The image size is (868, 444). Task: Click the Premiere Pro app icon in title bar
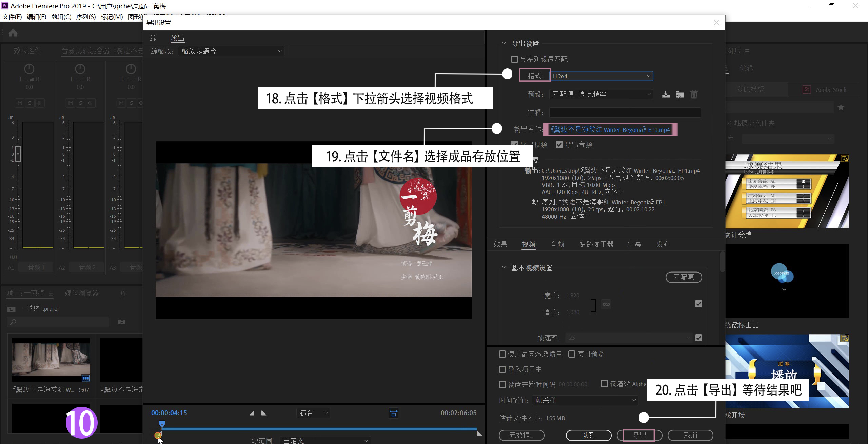tap(5, 6)
